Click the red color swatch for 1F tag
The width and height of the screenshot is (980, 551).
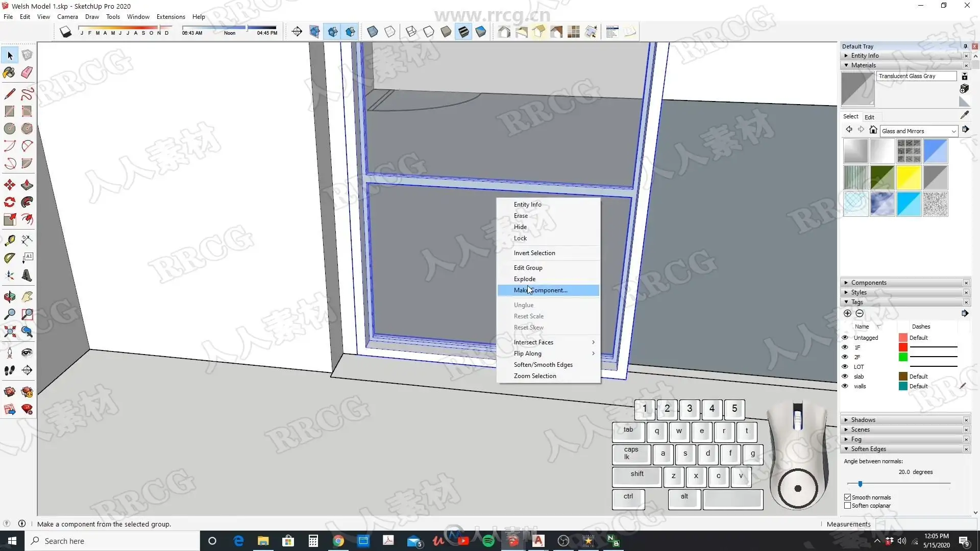coord(903,347)
